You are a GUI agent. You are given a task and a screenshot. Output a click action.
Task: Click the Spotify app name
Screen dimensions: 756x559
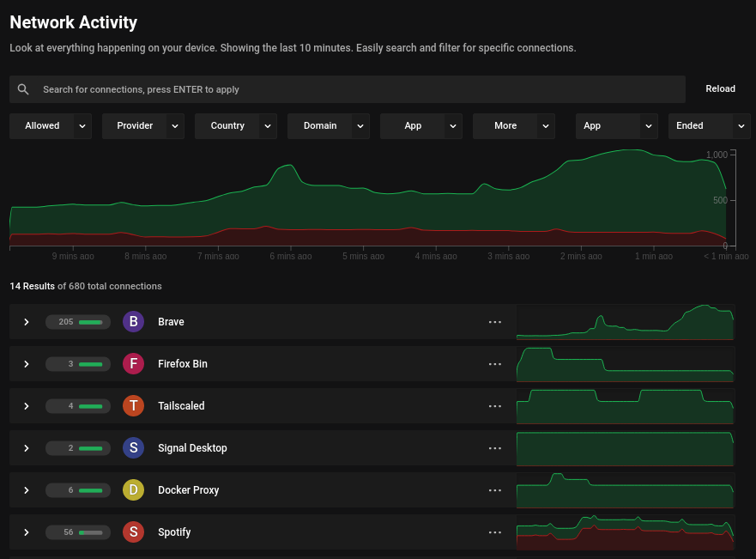pos(174,532)
